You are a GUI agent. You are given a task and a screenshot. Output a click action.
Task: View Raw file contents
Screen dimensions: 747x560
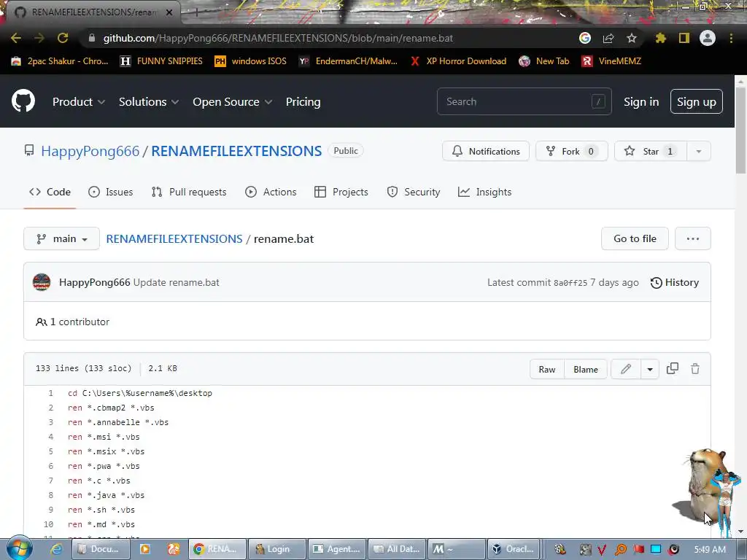pyautogui.click(x=547, y=369)
